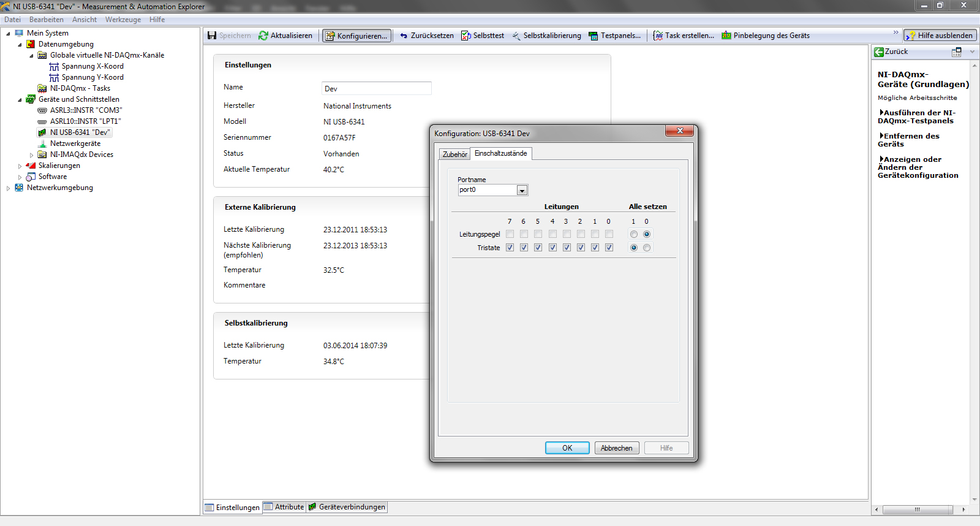Confirm dialog with OK button

tap(567, 448)
